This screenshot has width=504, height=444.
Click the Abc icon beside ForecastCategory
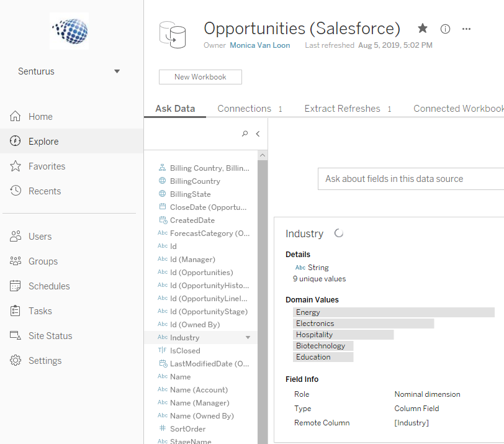[x=161, y=233]
